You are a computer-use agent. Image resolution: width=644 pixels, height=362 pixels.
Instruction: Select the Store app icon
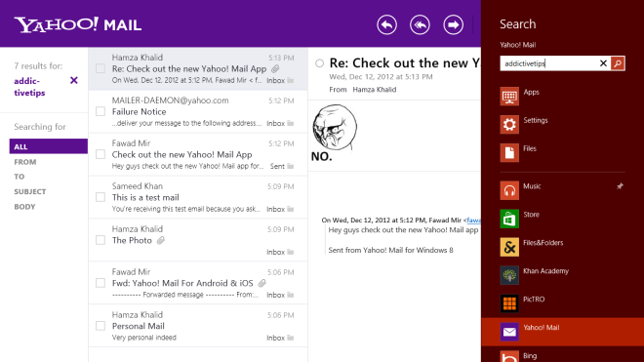[x=509, y=219]
